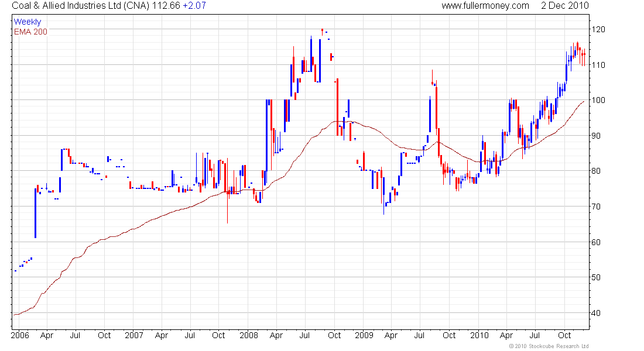Click the 80 price axis label

[595, 171]
